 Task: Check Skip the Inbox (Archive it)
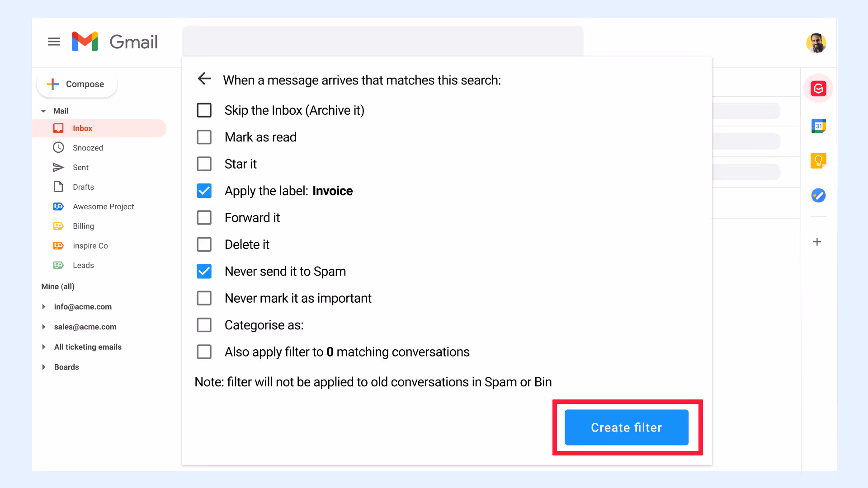click(x=204, y=110)
